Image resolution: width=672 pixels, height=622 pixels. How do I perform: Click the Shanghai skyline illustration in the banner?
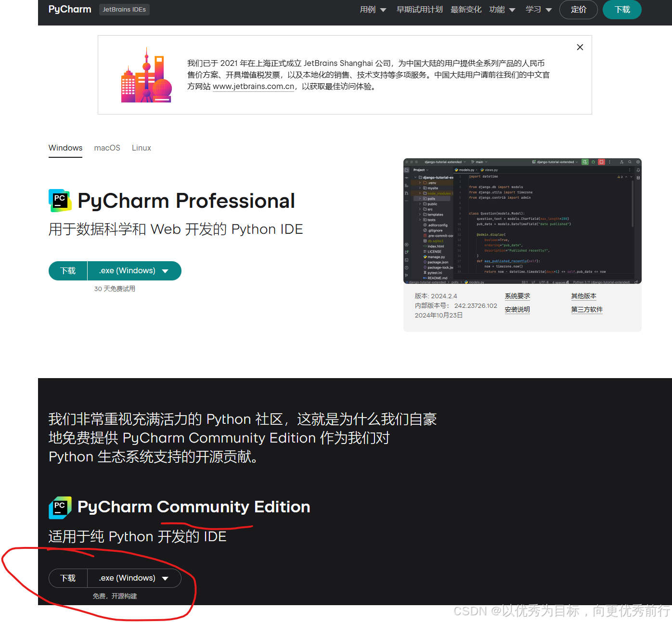(x=146, y=75)
